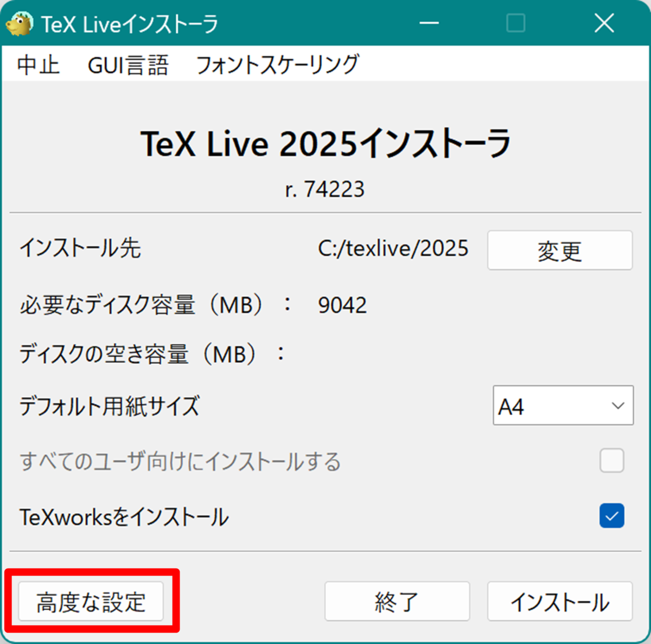The height and width of the screenshot is (644, 651).
Task: Open the デフォルト用紙サイズ A4 dropdown
Action: point(563,405)
